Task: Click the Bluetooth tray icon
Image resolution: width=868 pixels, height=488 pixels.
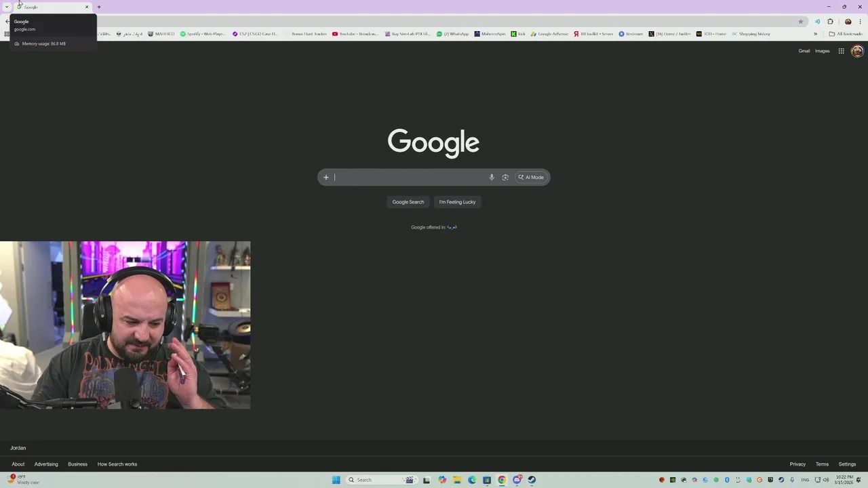Action: click(x=727, y=480)
